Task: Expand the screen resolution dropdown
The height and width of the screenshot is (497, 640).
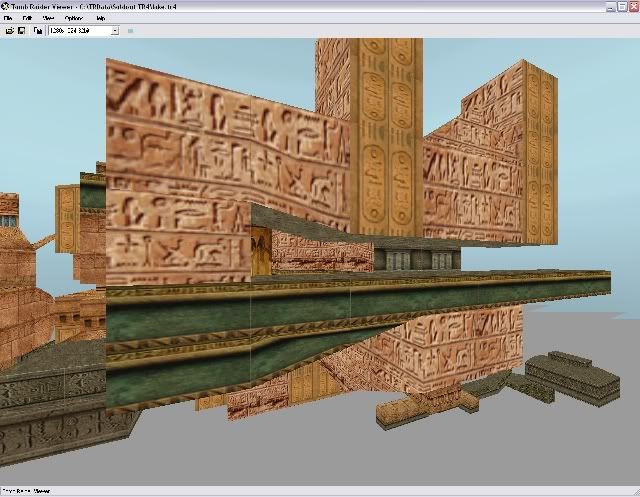Action: (x=115, y=31)
